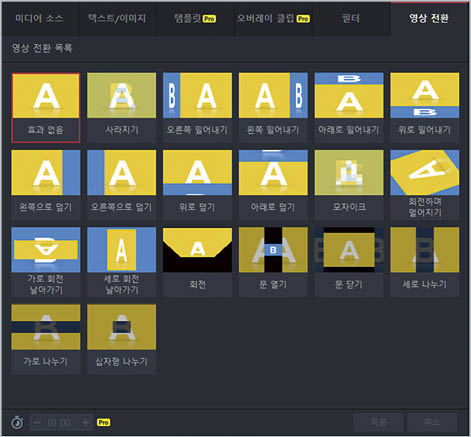Switch to the 미디어 소스 tab
Screen dimensions: 471x437
point(39,18)
